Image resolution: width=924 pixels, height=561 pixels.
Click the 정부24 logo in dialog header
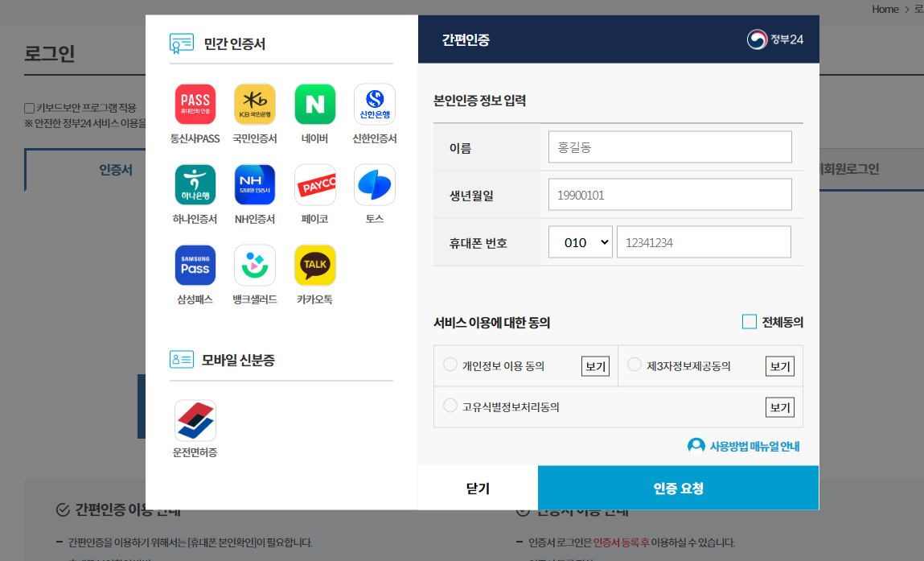click(x=775, y=39)
